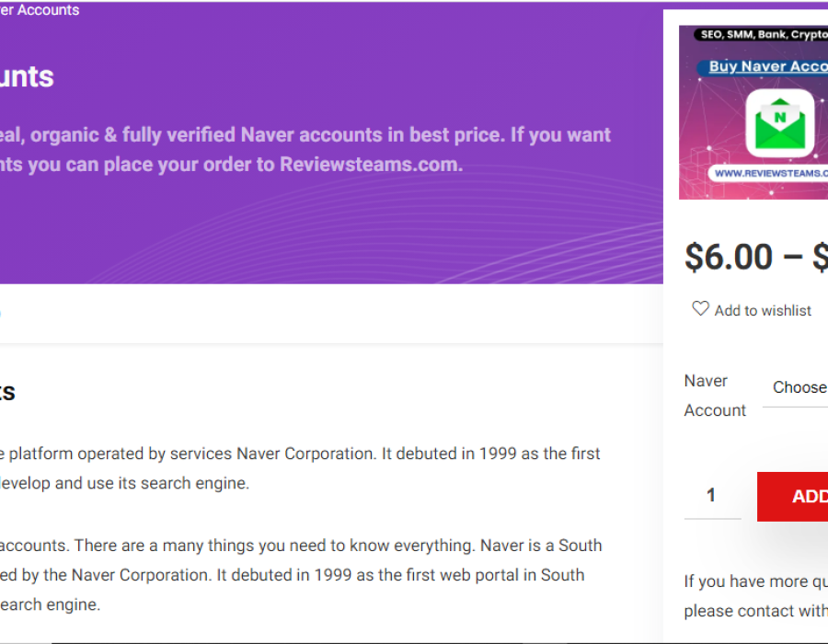Click the quantity input showing 1
The width and height of the screenshot is (828, 644).
[712, 496]
